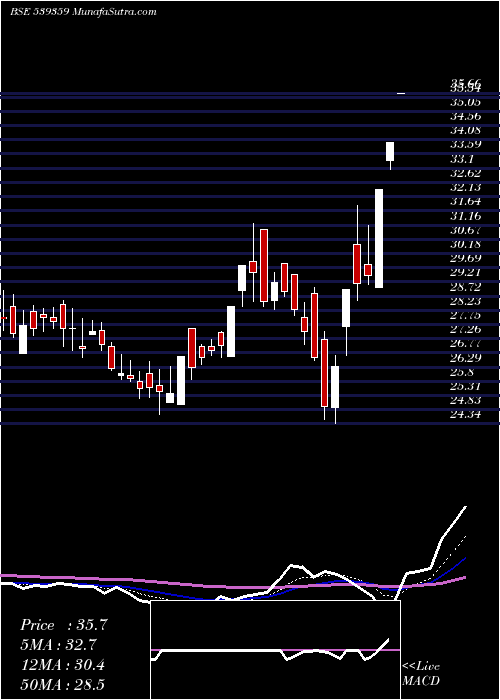Click the 34.56 price axis label
This screenshot has height=700, width=500.
[465, 117]
